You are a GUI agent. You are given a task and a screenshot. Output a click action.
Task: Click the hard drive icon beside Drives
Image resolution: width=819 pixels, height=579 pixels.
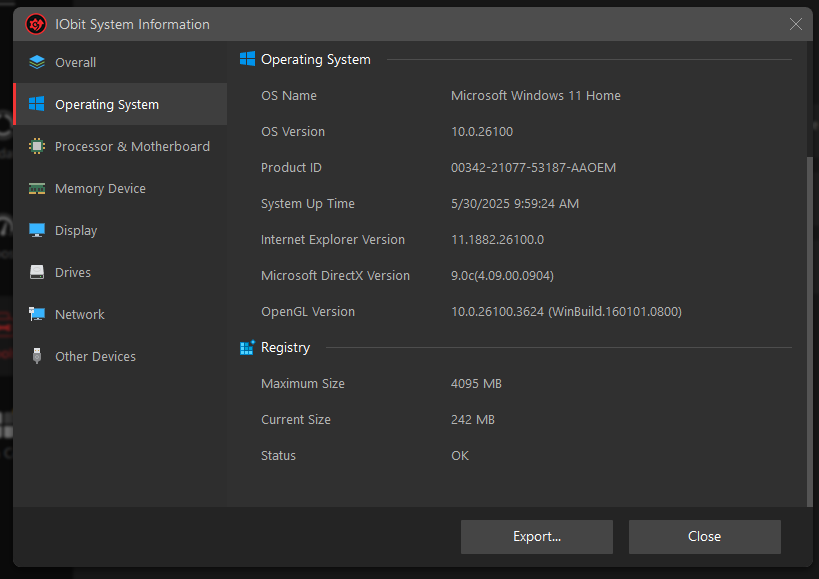click(37, 272)
